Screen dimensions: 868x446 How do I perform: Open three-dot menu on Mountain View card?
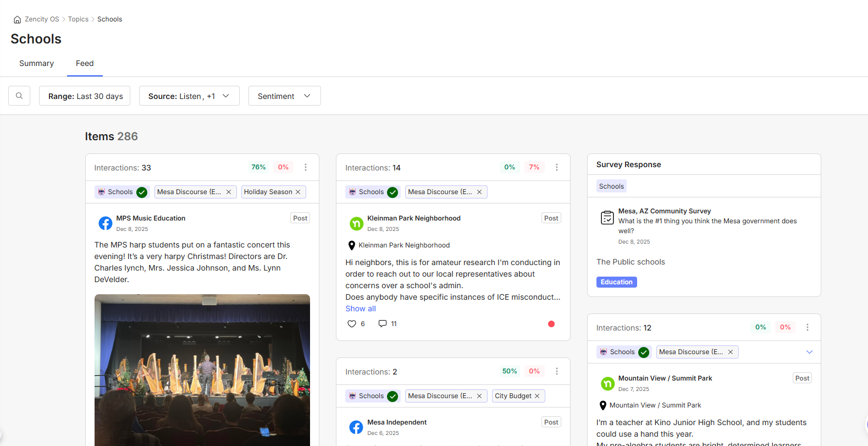click(807, 327)
